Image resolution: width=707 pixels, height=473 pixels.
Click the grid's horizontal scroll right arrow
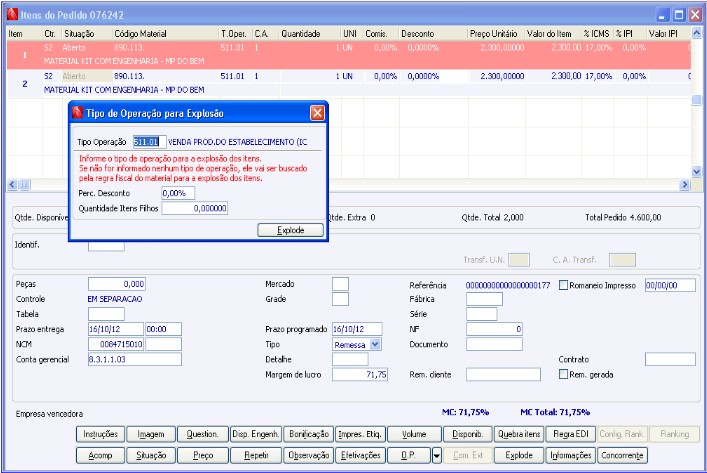point(685,184)
